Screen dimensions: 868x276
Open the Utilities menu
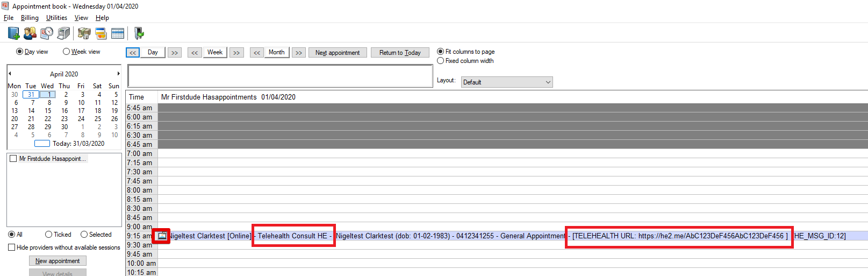click(x=56, y=18)
